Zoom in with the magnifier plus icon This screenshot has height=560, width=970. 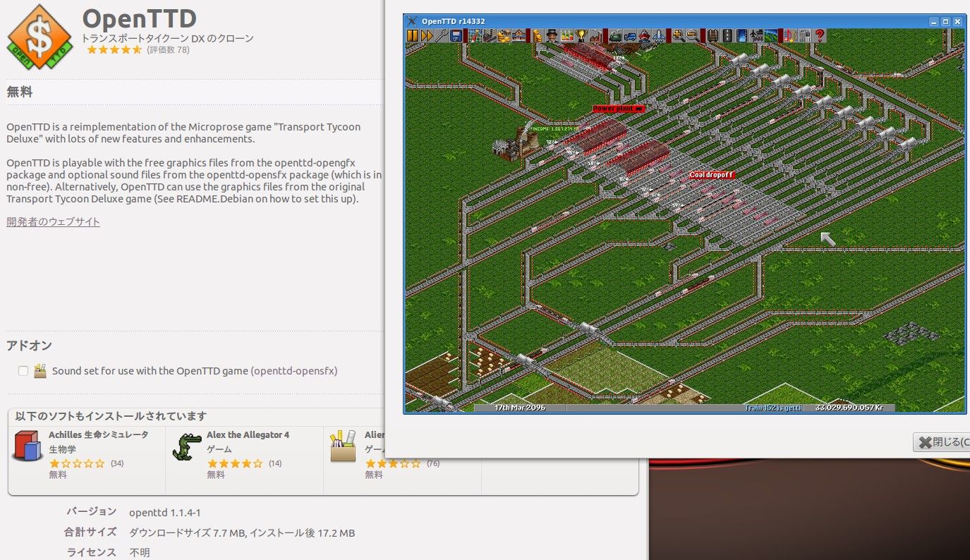tap(677, 35)
